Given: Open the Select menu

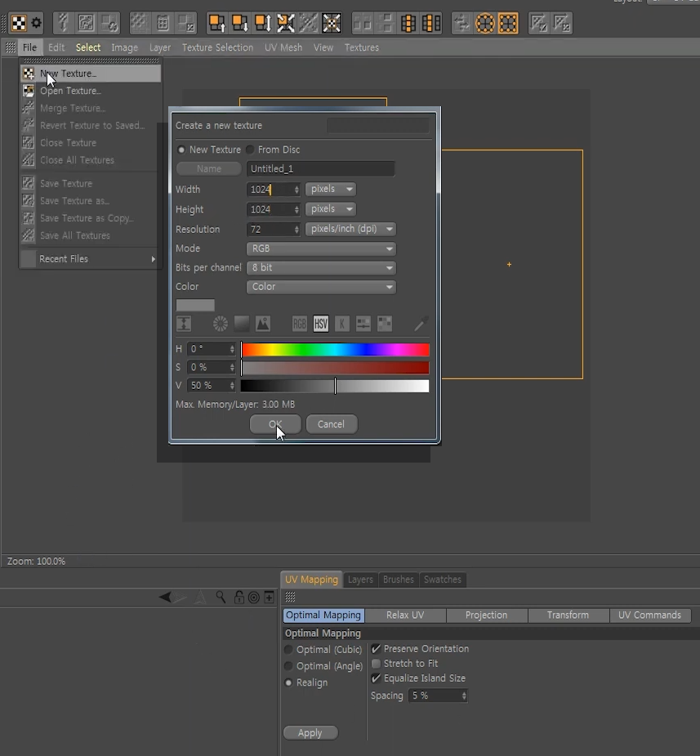Looking at the screenshot, I should click(88, 47).
